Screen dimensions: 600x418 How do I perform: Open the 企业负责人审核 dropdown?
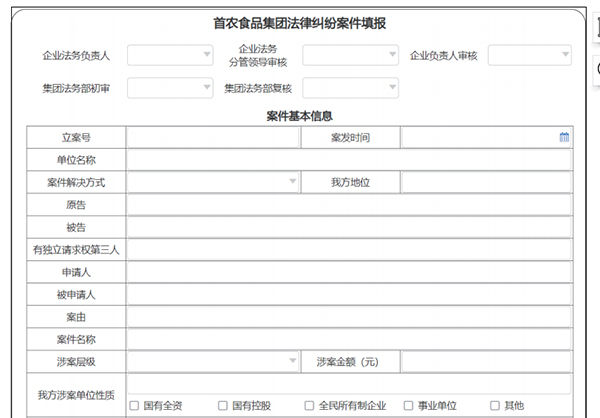[x=530, y=55]
